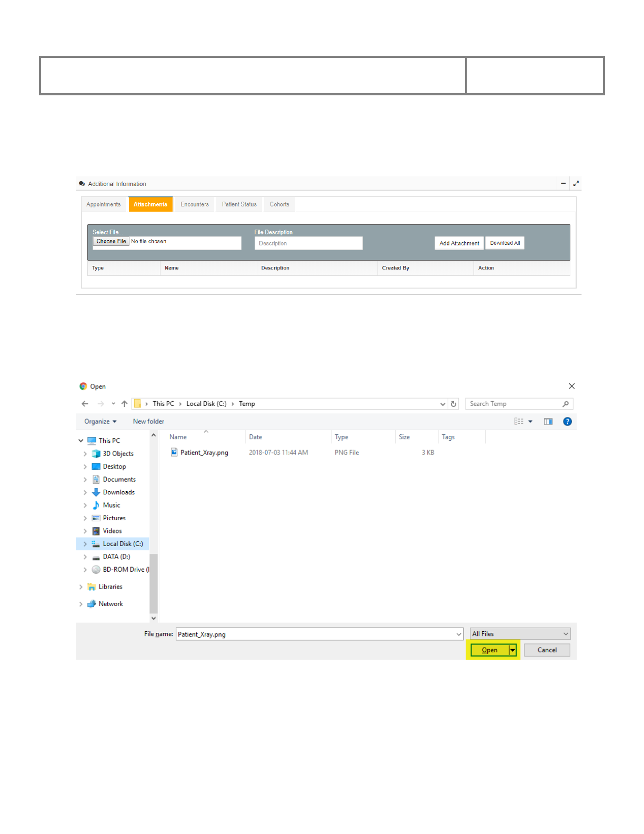Viewport: 644px width, 834px height.
Task: Expand the Libraries tree node
Action: [81, 587]
